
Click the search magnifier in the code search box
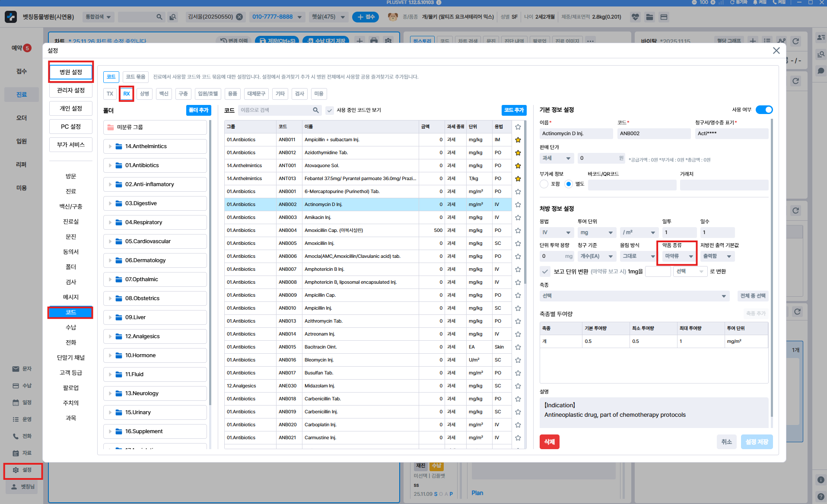pos(316,110)
